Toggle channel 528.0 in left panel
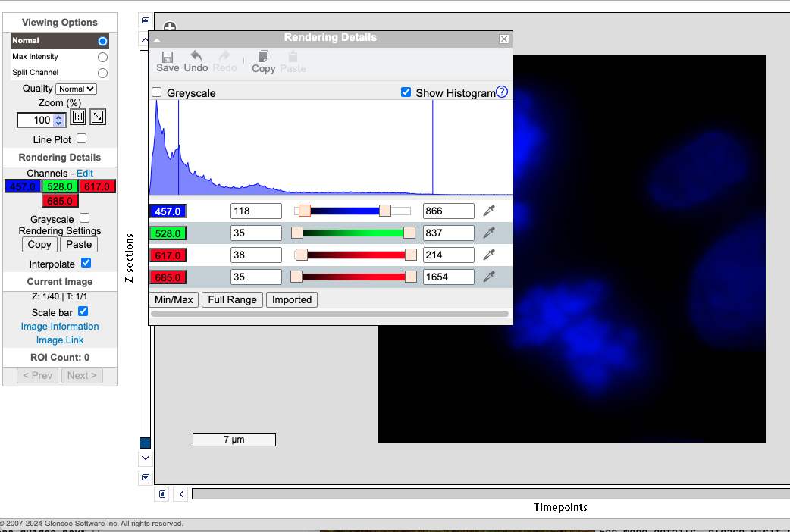Viewport: 790px width, 532px height. 59,186
